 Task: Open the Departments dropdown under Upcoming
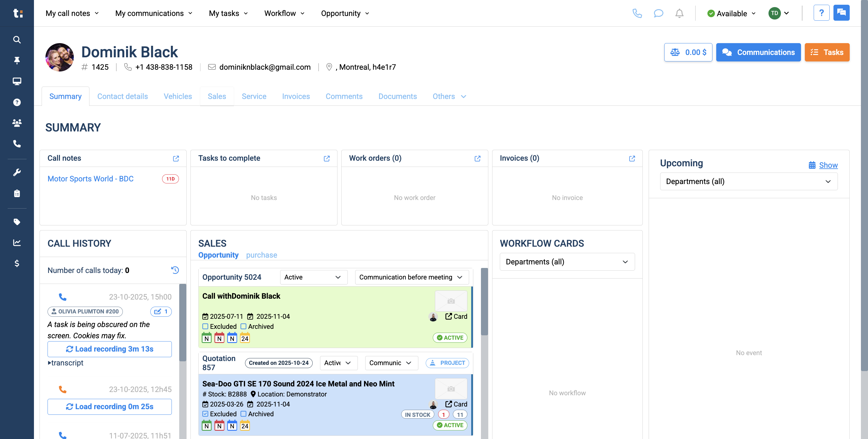[749, 181]
